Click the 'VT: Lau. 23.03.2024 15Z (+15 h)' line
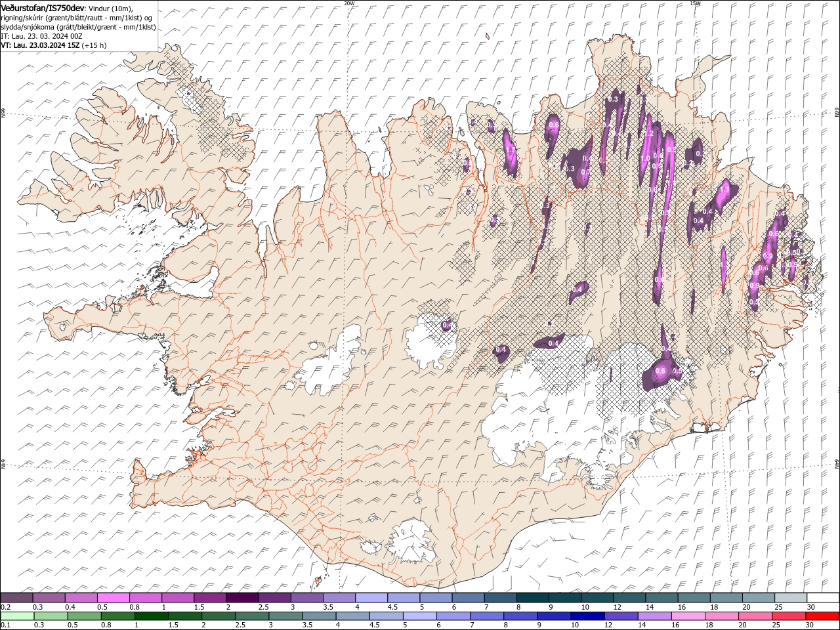The width and height of the screenshot is (840, 630). pyautogui.click(x=54, y=45)
